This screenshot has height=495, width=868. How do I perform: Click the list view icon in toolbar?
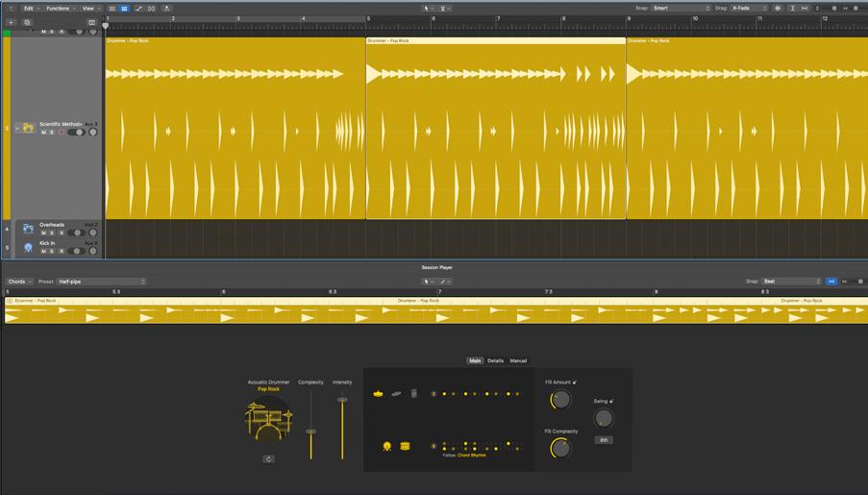[112, 9]
